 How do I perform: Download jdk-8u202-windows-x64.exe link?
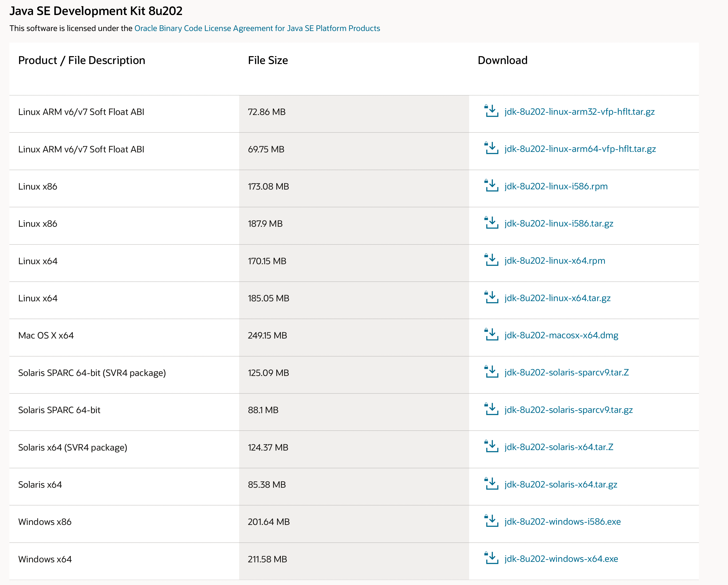coord(561,559)
